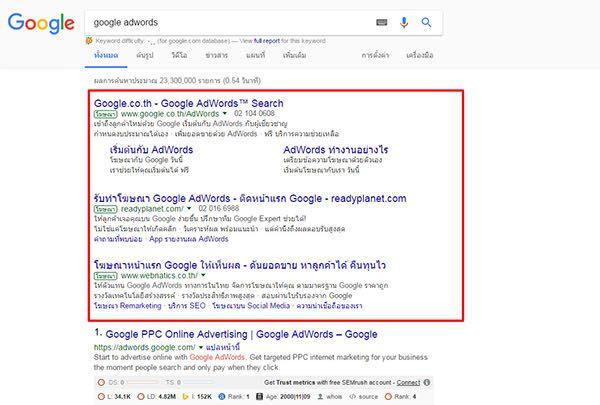Click the LD: 4.82M metric icon
600x405 pixels.
(141, 397)
